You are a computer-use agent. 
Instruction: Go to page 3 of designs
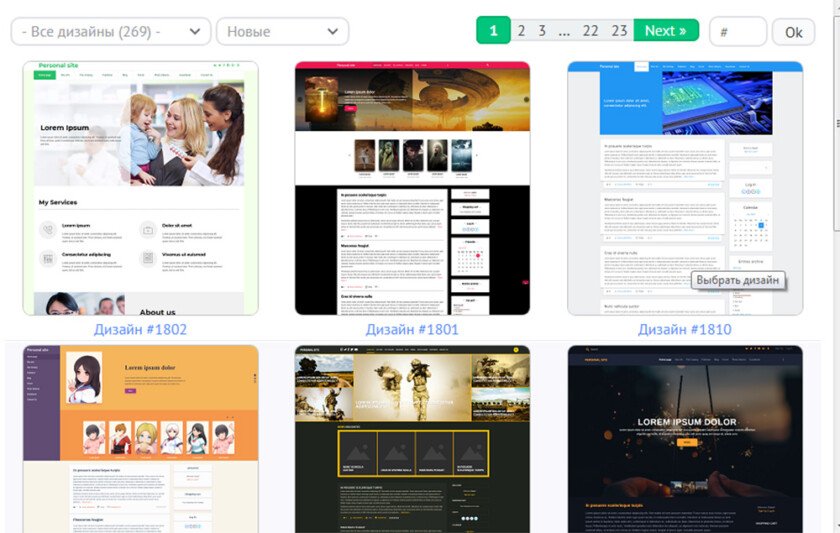click(x=542, y=31)
